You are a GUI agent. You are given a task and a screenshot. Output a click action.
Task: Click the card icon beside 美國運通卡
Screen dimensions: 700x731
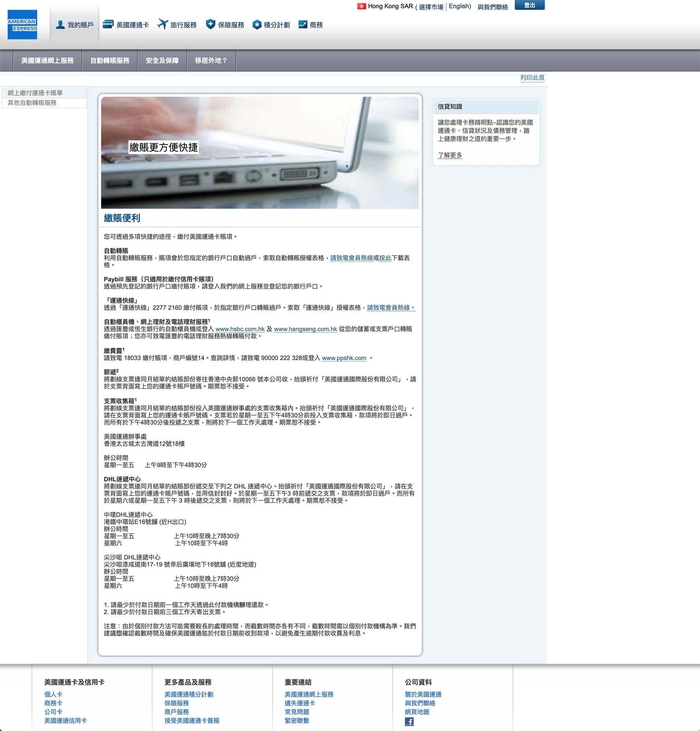point(108,24)
